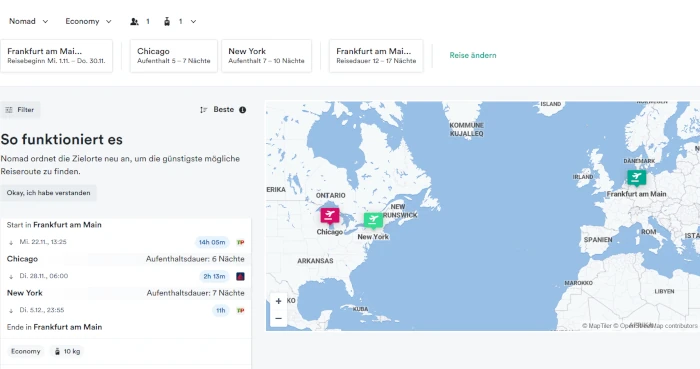Open the Economy cabin class dropdown
The image size is (700, 369).
coord(88,21)
